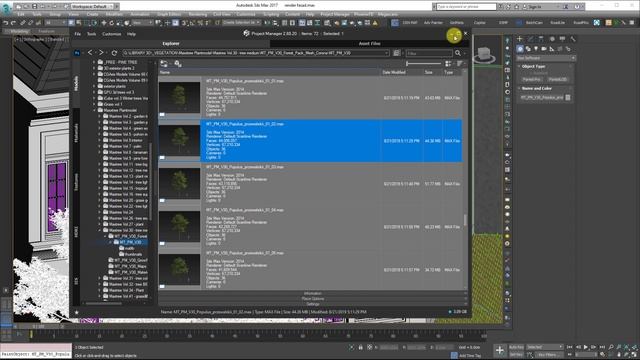
Task: Click the Filter search input field
Action: (x=429, y=53)
